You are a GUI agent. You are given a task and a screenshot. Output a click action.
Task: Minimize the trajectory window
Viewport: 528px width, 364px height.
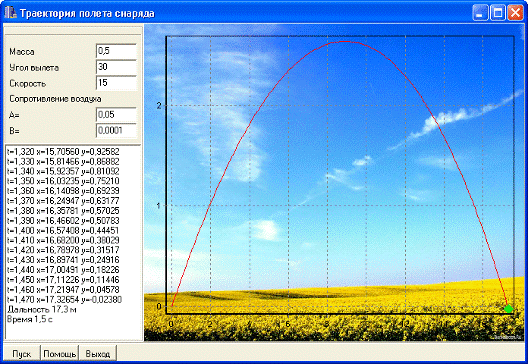point(480,13)
